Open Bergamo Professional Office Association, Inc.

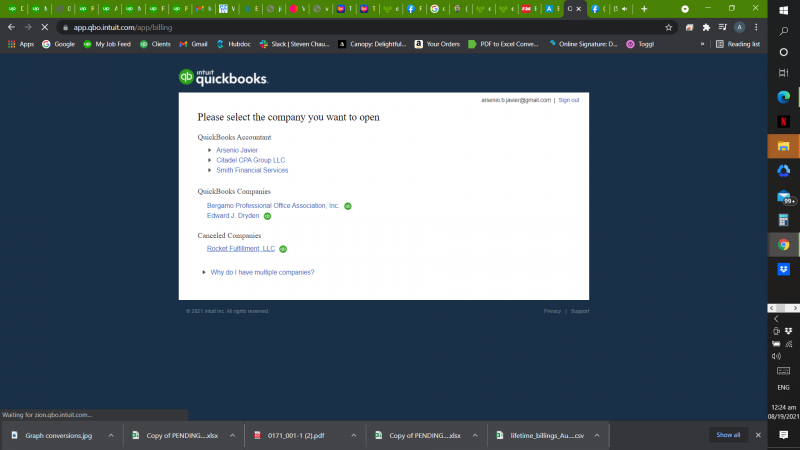(272, 206)
